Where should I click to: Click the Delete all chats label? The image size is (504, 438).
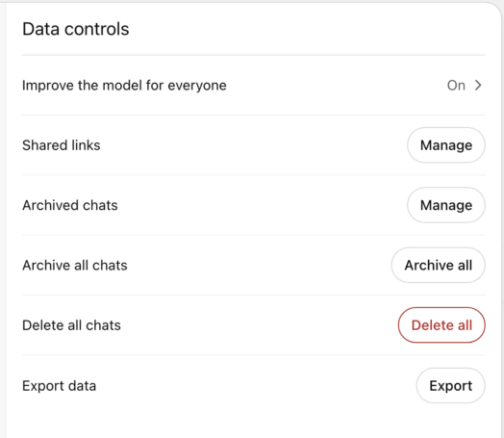click(x=71, y=325)
